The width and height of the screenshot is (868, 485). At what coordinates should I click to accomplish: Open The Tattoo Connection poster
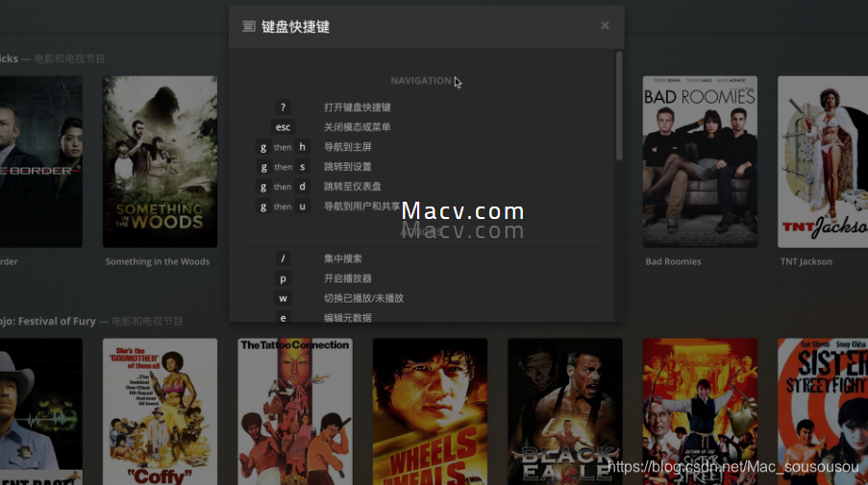click(x=295, y=411)
